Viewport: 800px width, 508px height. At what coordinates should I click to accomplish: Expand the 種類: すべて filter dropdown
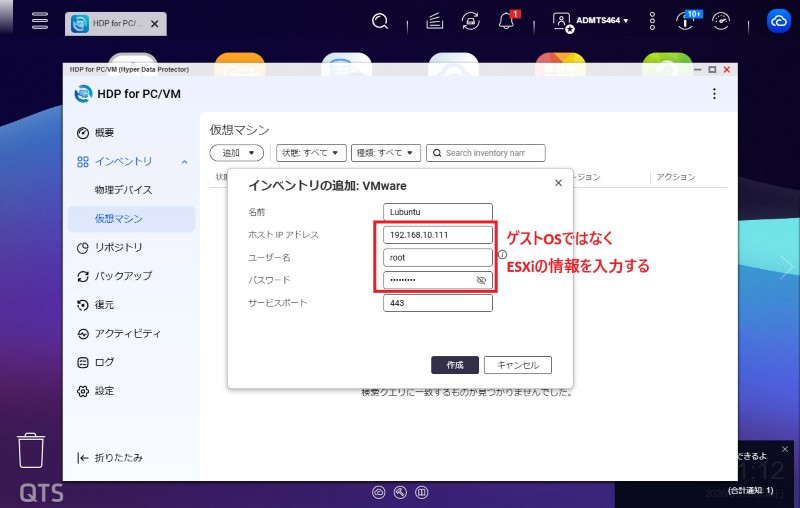pos(385,153)
